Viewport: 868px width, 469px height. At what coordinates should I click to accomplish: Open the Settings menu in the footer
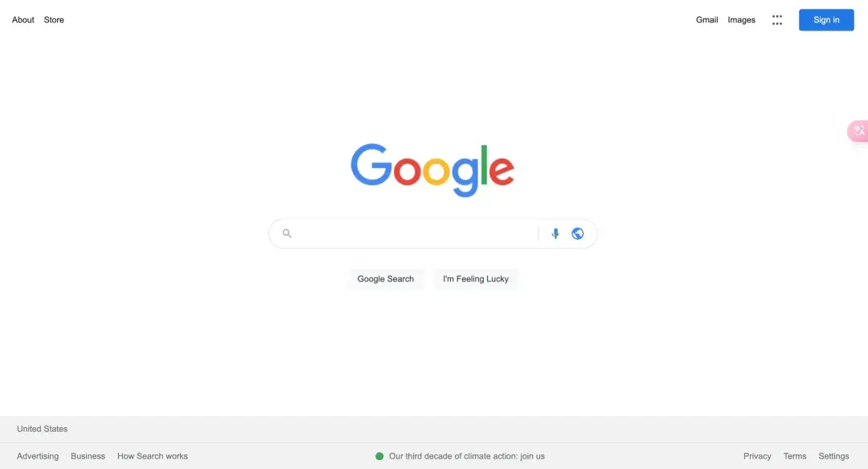pyautogui.click(x=833, y=456)
